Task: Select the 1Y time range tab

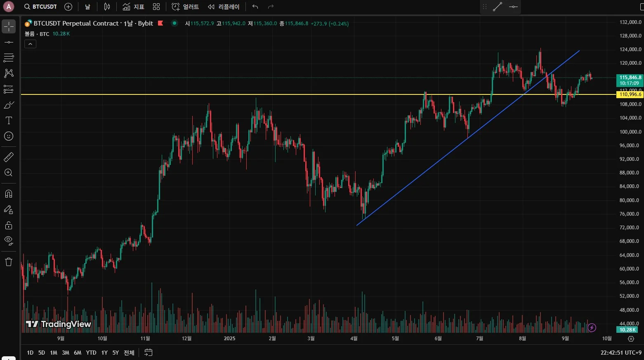Action: 104,353
